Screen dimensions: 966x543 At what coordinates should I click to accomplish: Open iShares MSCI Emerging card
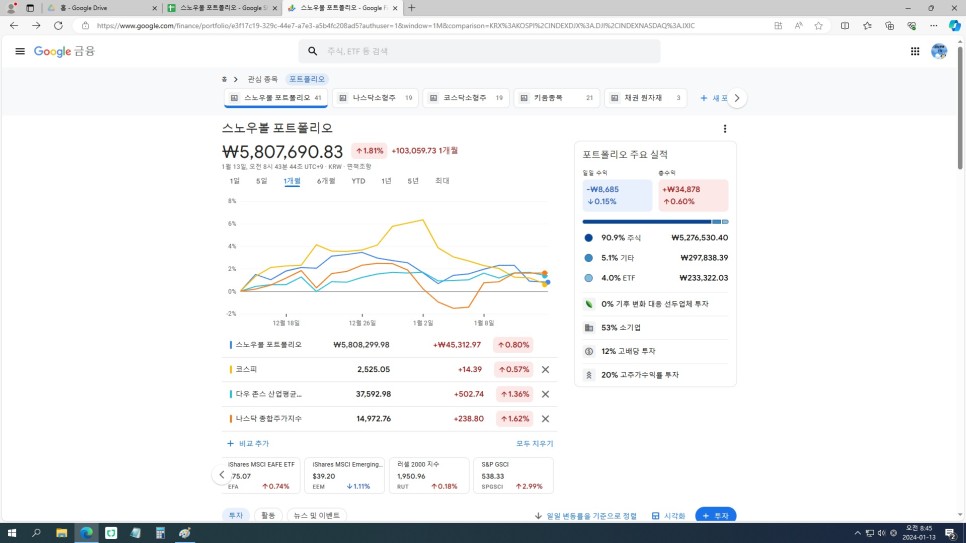click(344, 475)
